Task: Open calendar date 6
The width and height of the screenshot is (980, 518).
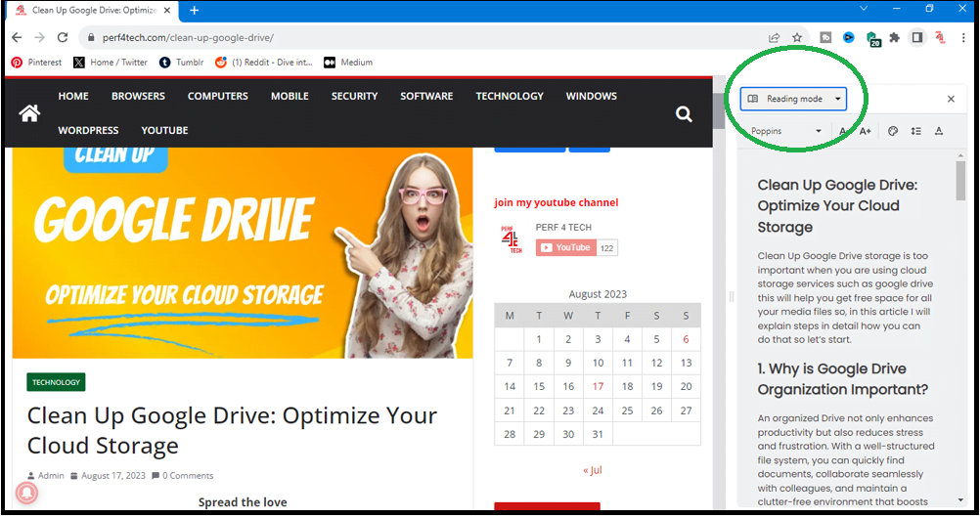Action: click(x=686, y=339)
